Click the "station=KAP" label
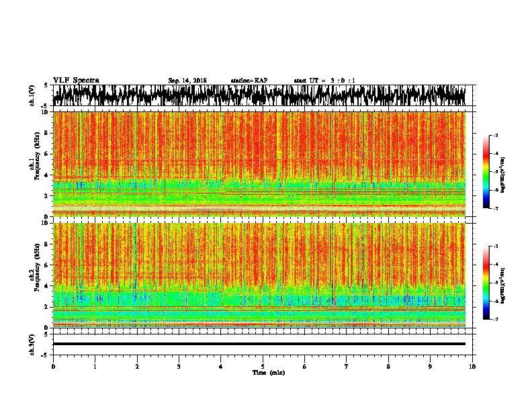This screenshot has width=532, height=411. point(249,81)
